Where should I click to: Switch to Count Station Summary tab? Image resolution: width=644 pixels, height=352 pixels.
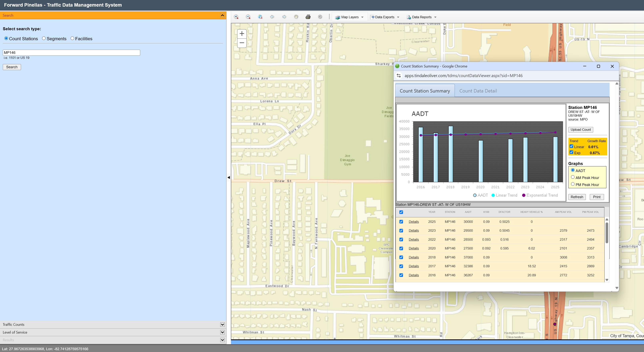425,91
